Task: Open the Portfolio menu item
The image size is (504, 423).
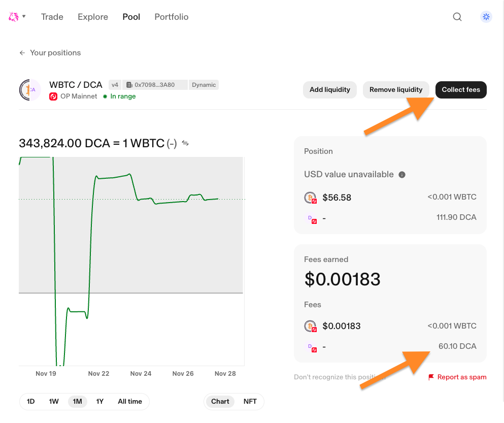Action: click(171, 16)
